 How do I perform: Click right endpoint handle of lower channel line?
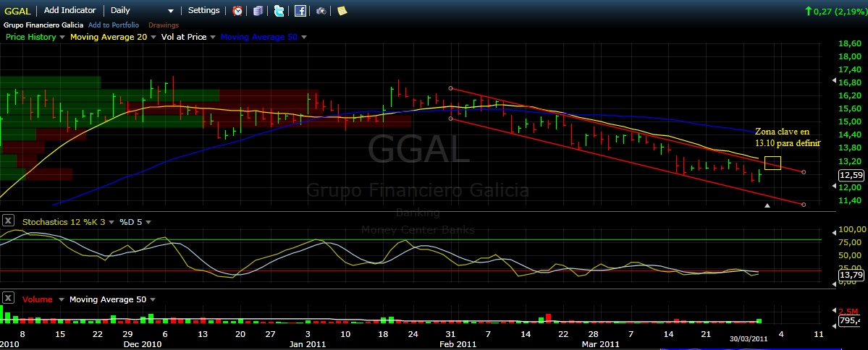point(804,205)
